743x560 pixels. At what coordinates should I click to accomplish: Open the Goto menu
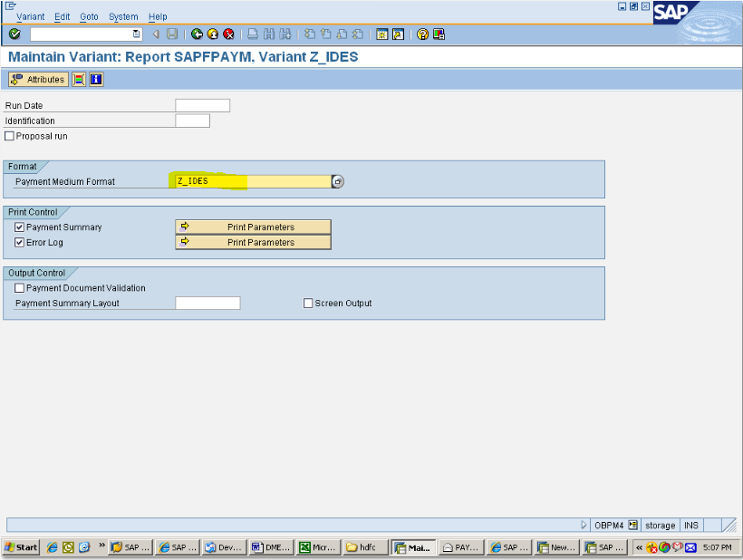pos(89,15)
